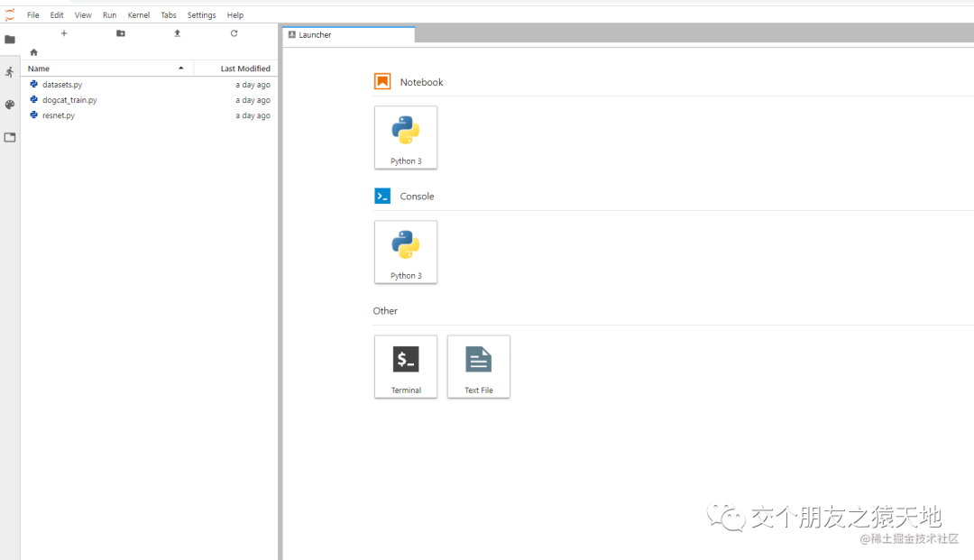This screenshot has width=974, height=560.
Task: Click the Jupyter logo icon
Action: (x=10, y=15)
